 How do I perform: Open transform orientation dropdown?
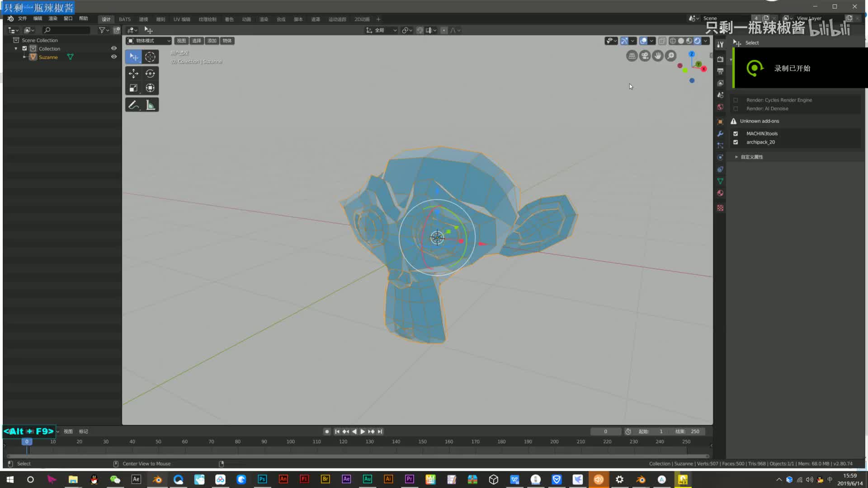tap(382, 30)
